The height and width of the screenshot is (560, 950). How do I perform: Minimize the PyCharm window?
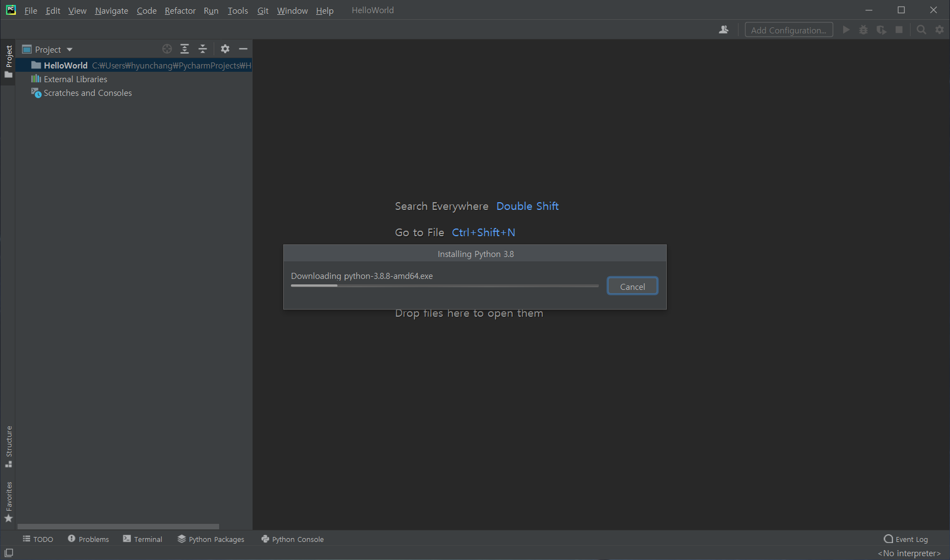click(x=869, y=10)
